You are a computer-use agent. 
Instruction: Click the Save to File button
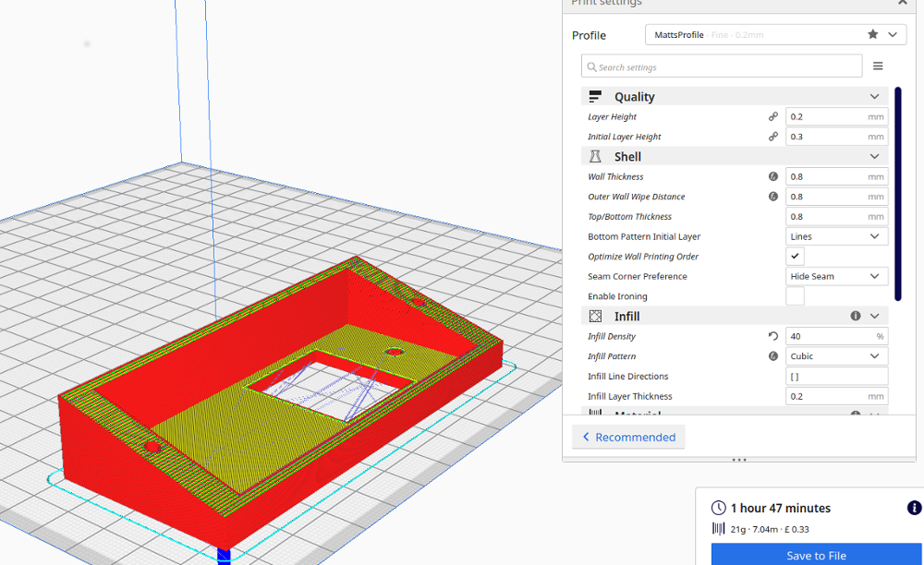coord(817,555)
